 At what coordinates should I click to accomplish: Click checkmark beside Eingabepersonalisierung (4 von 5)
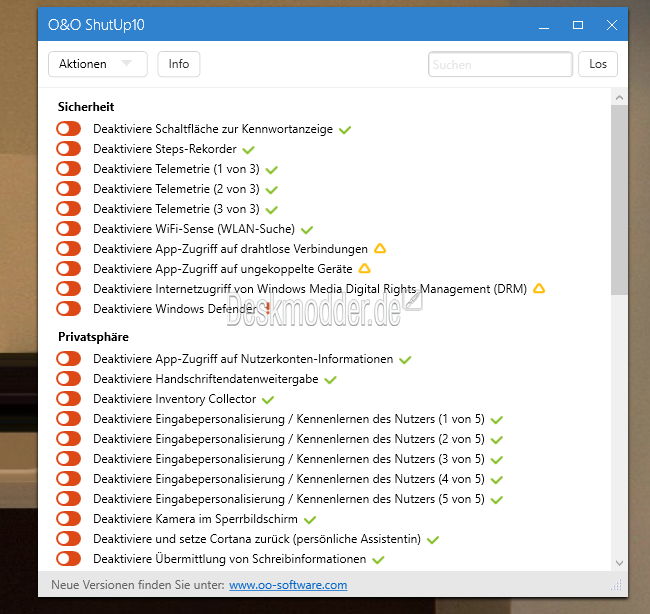[497, 480]
